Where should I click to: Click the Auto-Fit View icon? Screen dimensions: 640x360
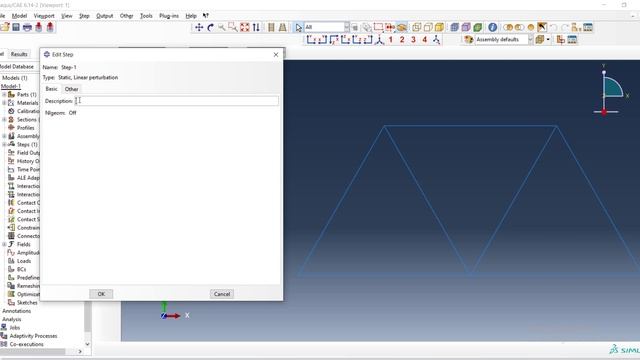click(x=244, y=27)
